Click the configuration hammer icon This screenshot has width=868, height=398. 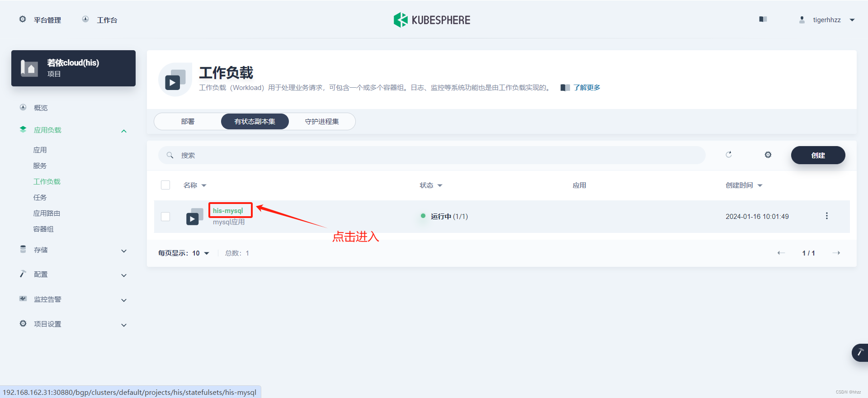tap(23, 274)
